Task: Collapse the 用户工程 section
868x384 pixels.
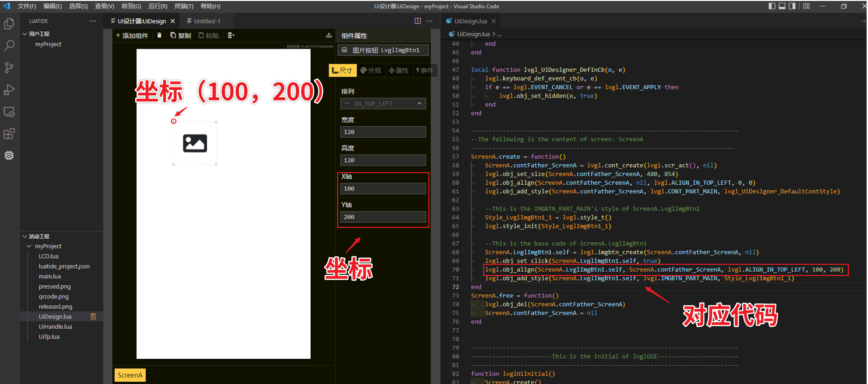Action: point(24,34)
